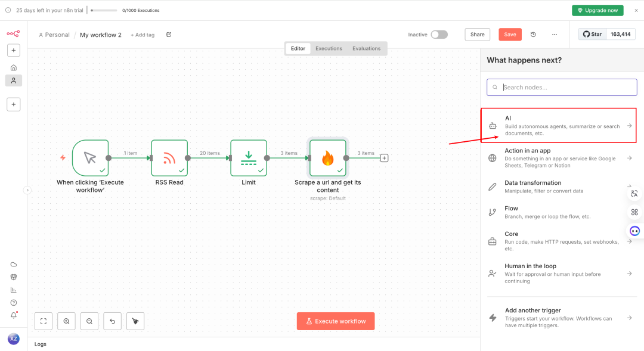Select the Firecrawl scrape url node
This screenshot has height=351, width=644.
[328, 158]
